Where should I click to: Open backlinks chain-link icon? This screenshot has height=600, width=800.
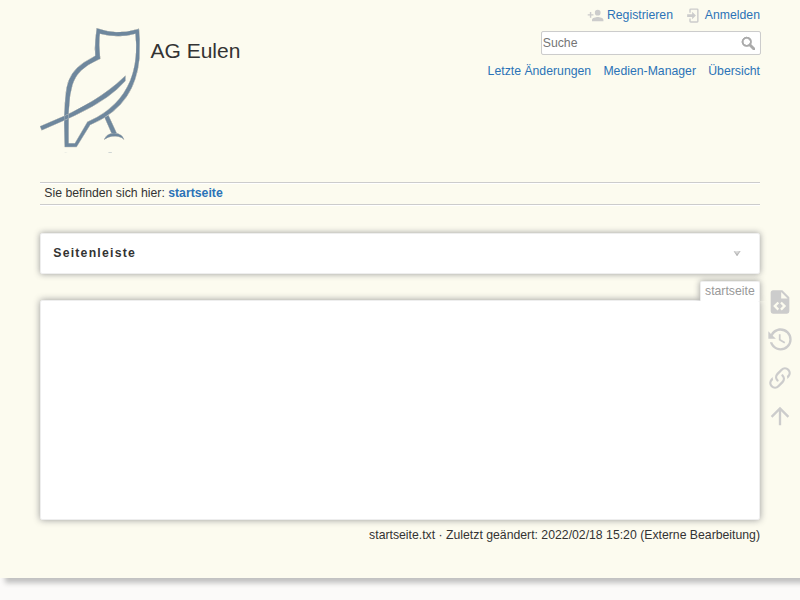point(780,378)
